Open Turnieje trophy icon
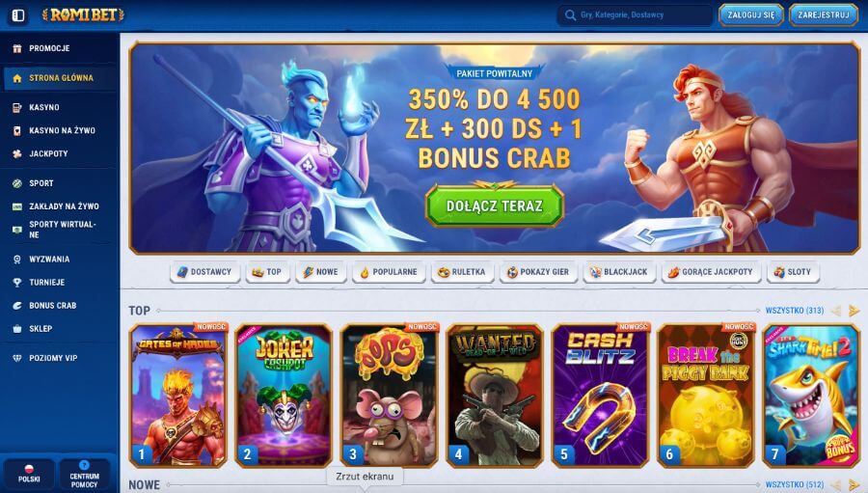 [x=17, y=282]
